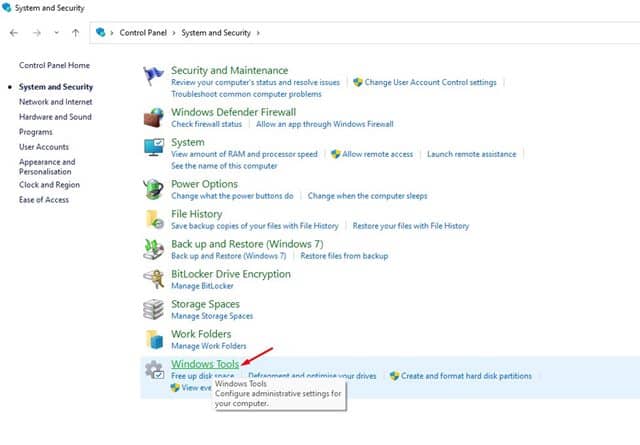Click Change when the computer sleeps
This screenshot has height=445, width=640.
pyautogui.click(x=367, y=196)
